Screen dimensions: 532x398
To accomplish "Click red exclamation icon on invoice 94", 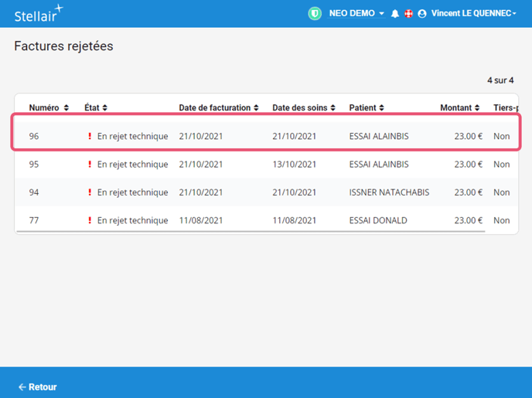I will [90, 192].
